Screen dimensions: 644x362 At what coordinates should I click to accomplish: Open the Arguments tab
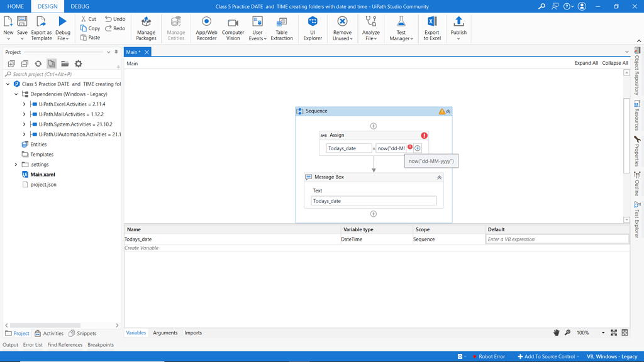click(x=165, y=333)
